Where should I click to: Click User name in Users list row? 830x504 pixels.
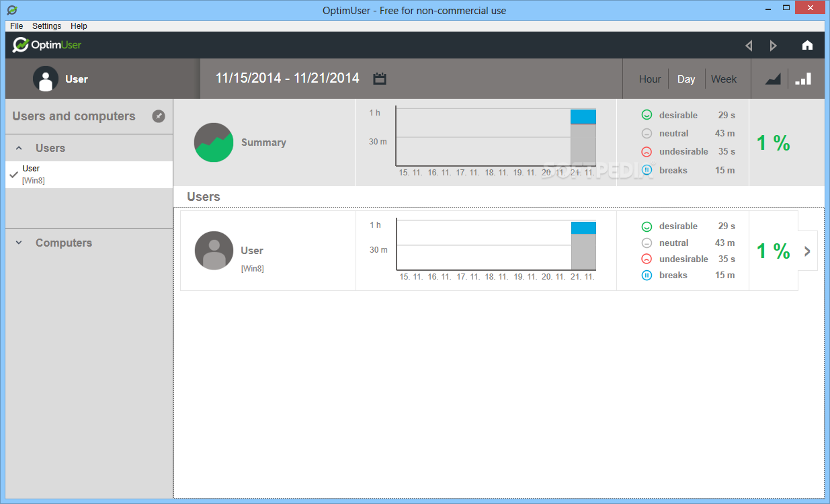pyautogui.click(x=252, y=251)
